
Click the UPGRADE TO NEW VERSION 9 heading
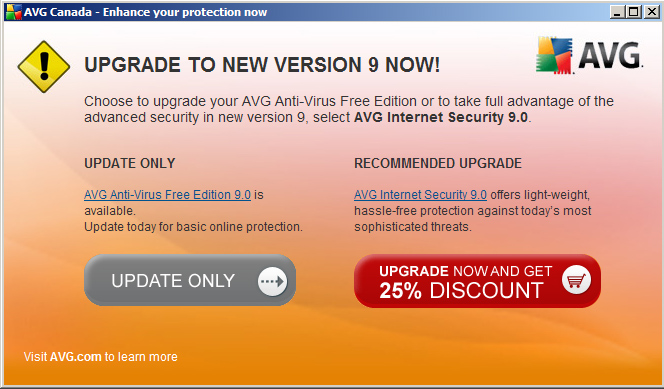point(262,65)
